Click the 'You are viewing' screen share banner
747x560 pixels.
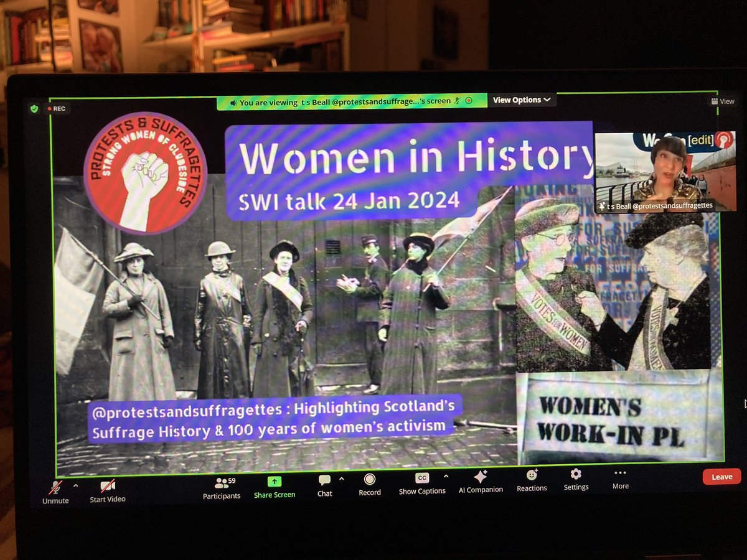[x=351, y=101]
